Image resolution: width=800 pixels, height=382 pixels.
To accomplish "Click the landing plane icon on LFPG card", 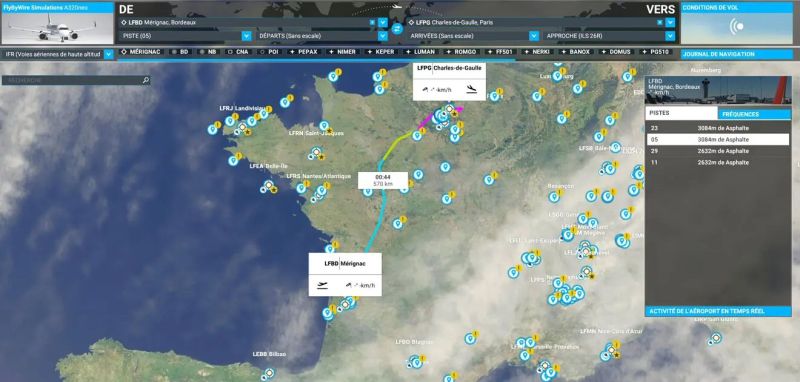I will tap(472, 89).
